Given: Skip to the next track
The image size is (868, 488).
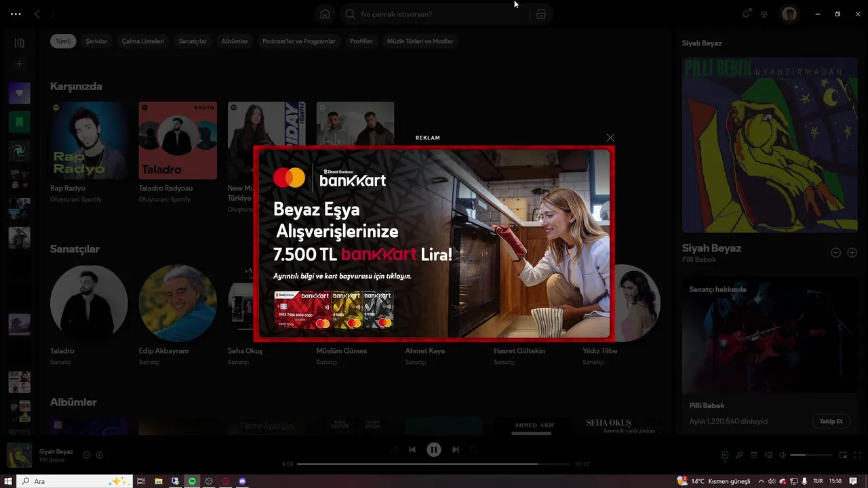Looking at the screenshot, I should 456,449.
